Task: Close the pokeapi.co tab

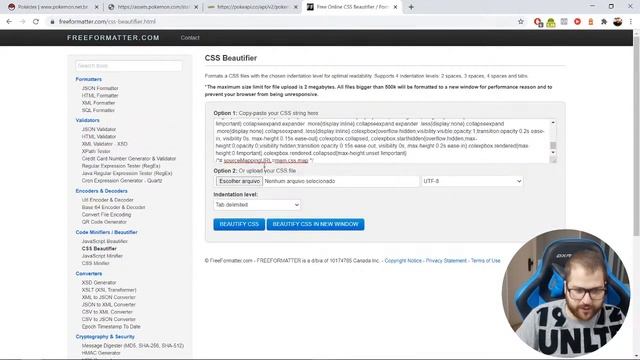Action: (x=296, y=7)
